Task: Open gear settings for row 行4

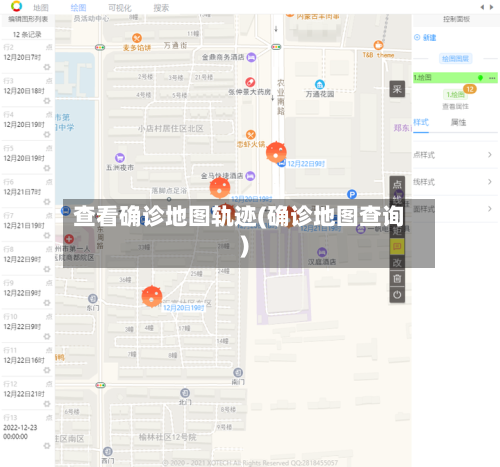Action: [47, 134]
